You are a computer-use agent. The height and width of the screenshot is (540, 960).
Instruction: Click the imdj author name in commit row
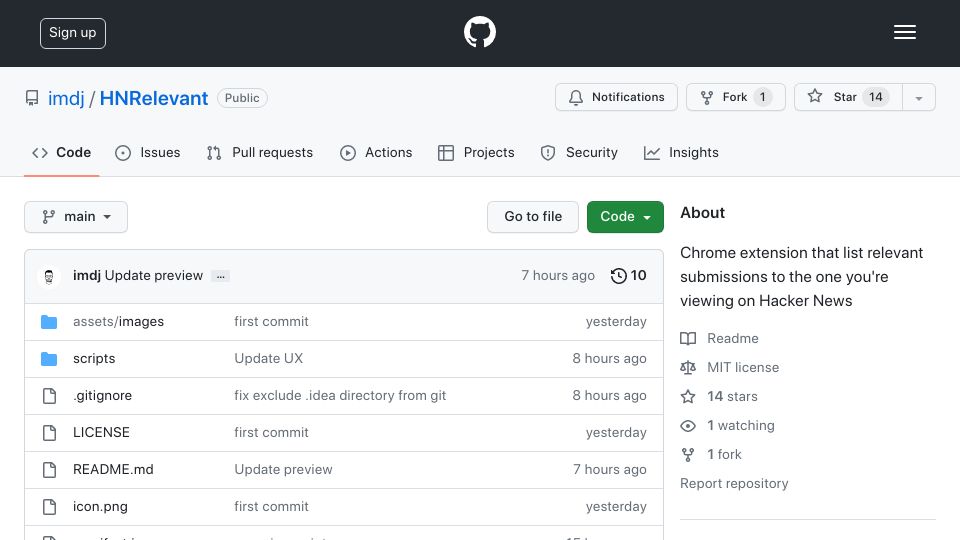tap(86, 276)
